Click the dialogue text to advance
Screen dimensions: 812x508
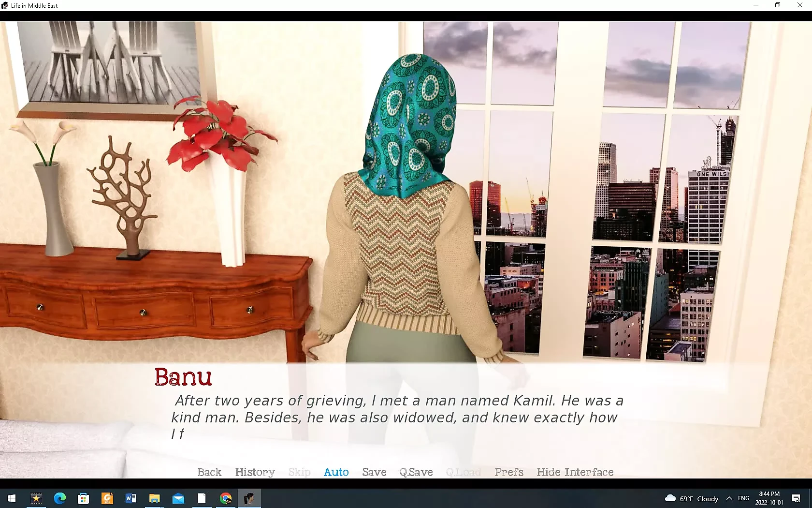pyautogui.click(x=397, y=417)
